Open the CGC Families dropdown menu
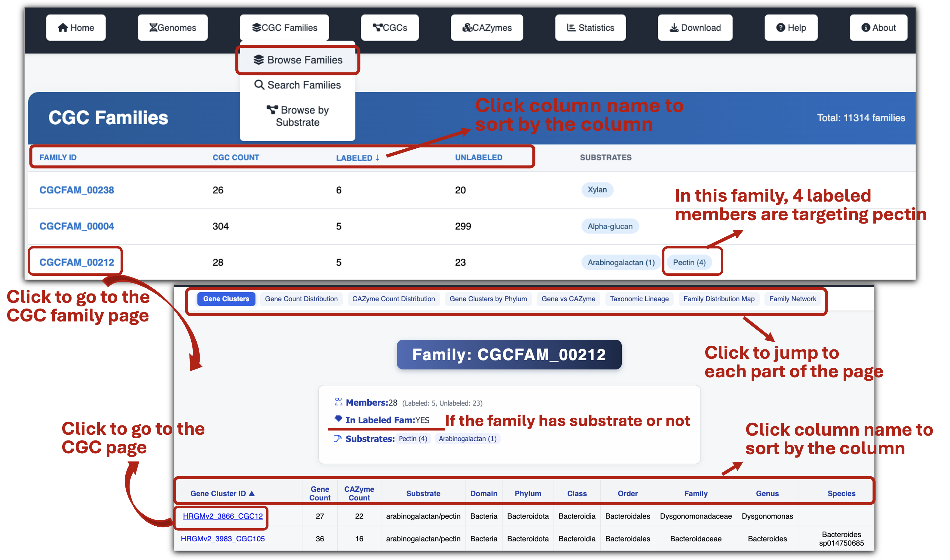The width and height of the screenshot is (950, 560). click(x=284, y=28)
